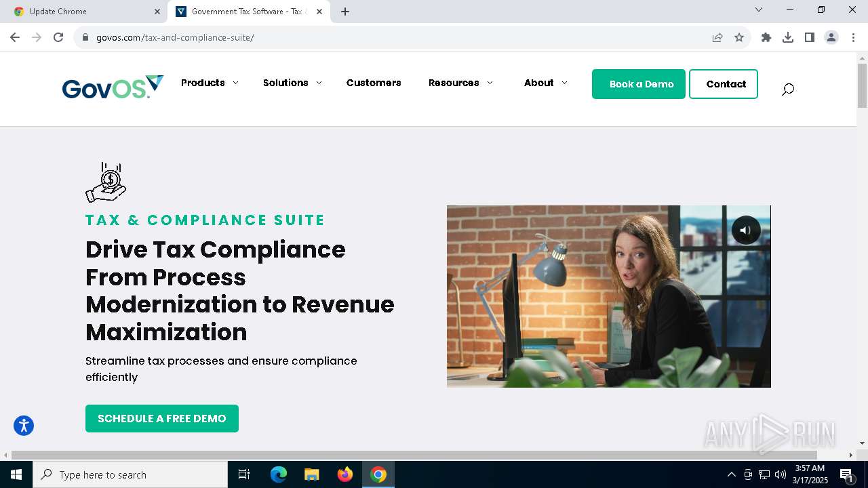This screenshot has height=488, width=868.
Task: Show hidden system tray icons
Action: coord(731,474)
